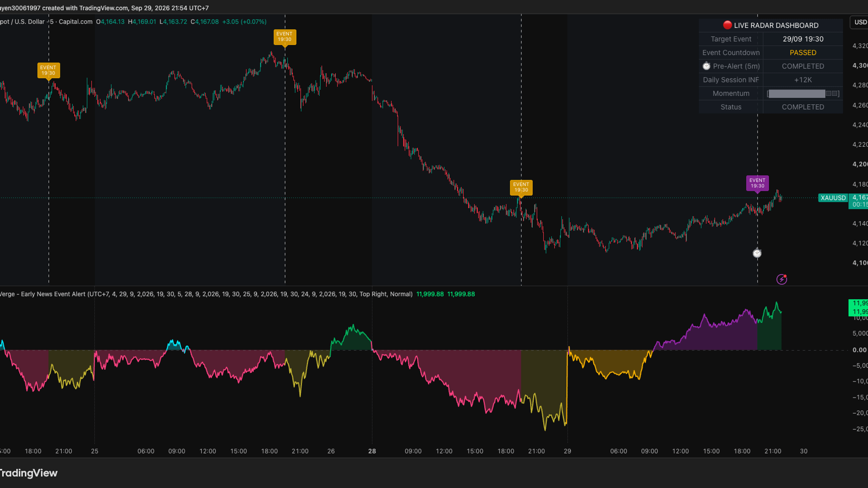
Task: Click the close price C4,167.08
Action: (x=205, y=22)
